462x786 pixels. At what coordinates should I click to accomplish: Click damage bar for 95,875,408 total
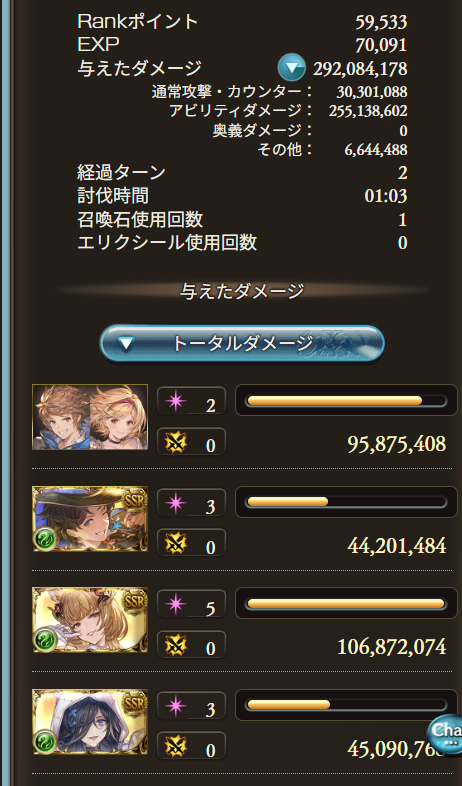coord(346,401)
